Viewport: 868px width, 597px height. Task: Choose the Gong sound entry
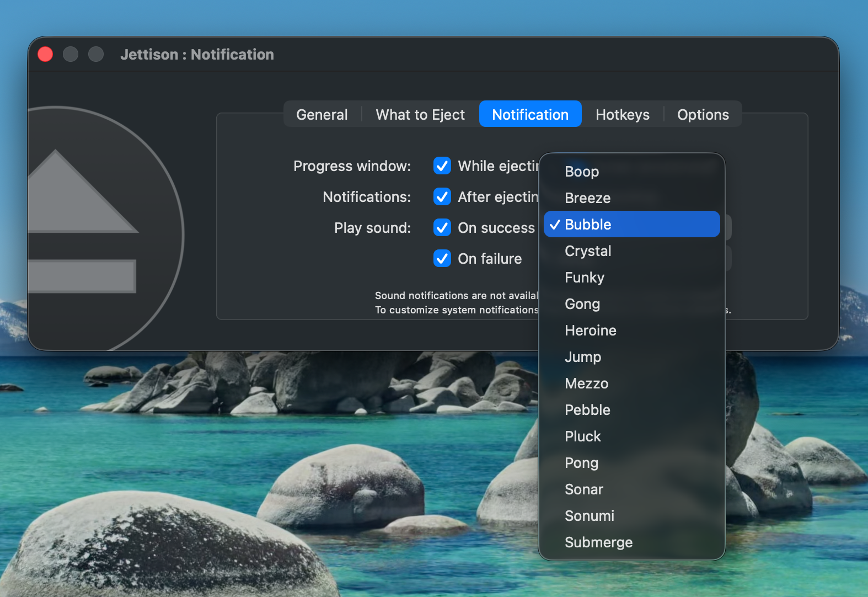[632, 304]
